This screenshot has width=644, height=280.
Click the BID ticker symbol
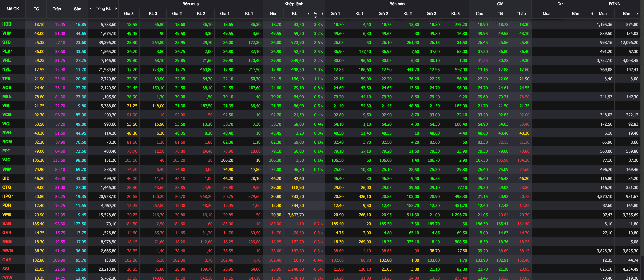(x=6, y=178)
